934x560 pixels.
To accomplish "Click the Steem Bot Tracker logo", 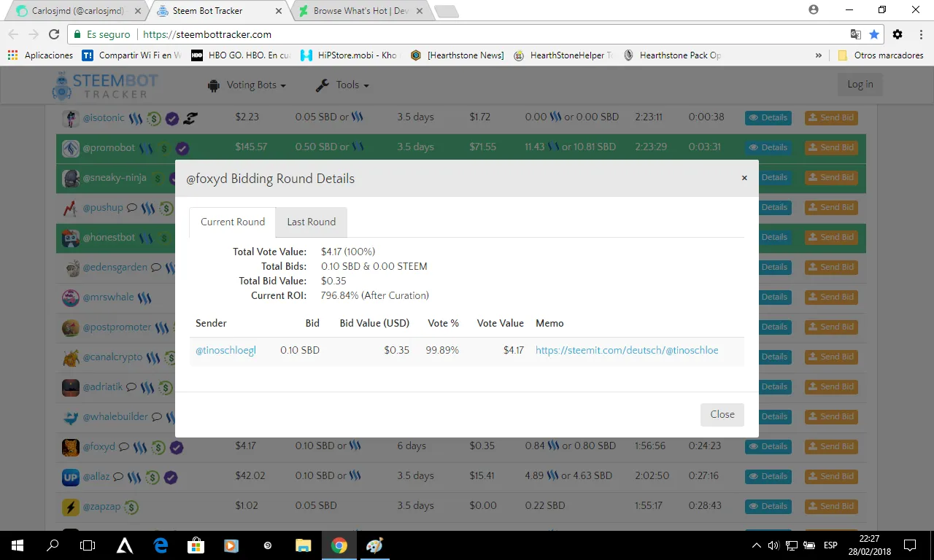I will [104, 85].
